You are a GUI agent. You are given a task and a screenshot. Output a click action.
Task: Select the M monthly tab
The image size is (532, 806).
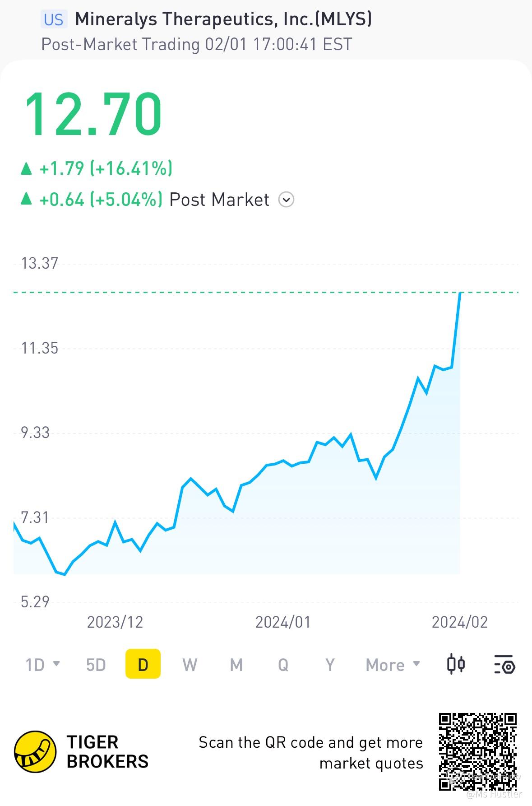(x=236, y=665)
